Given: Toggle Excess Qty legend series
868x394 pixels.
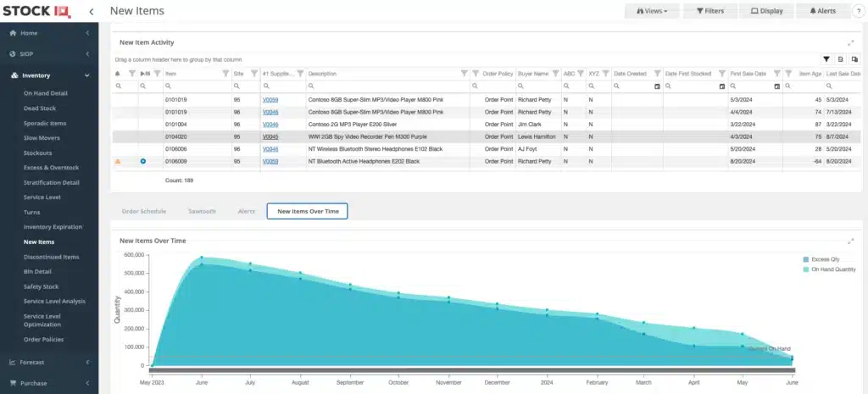Looking at the screenshot, I should click(821, 259).
